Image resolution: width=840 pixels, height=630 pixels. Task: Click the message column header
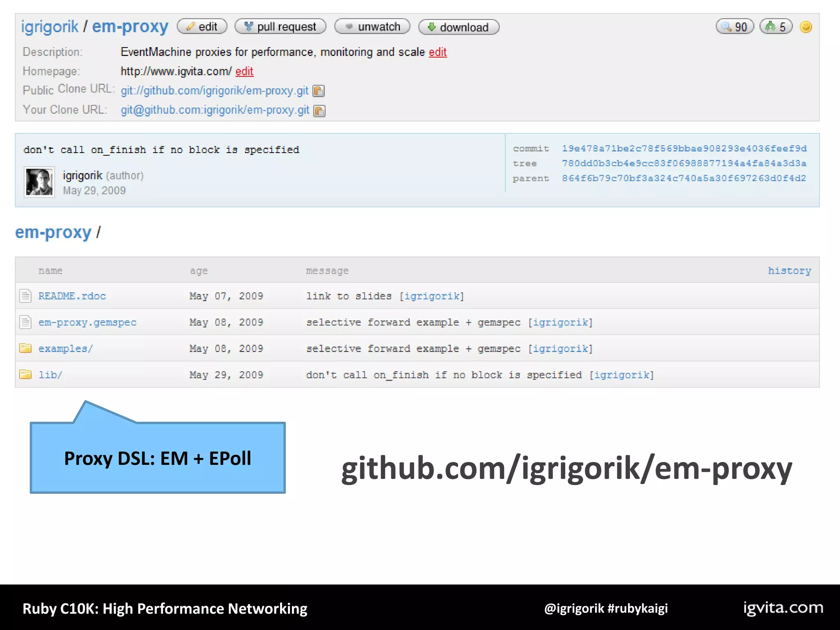327,271
